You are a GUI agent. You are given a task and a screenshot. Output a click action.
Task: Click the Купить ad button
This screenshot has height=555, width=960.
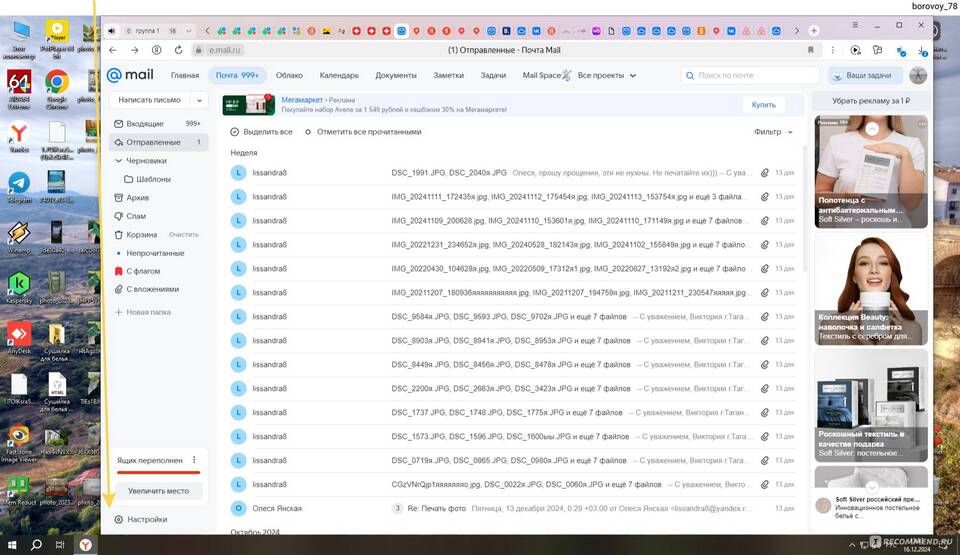(x=763, y=105)
